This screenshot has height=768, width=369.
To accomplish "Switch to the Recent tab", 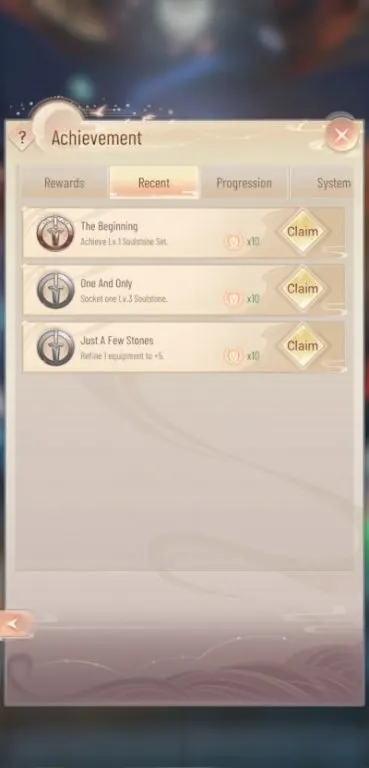I will coord(154,183).
